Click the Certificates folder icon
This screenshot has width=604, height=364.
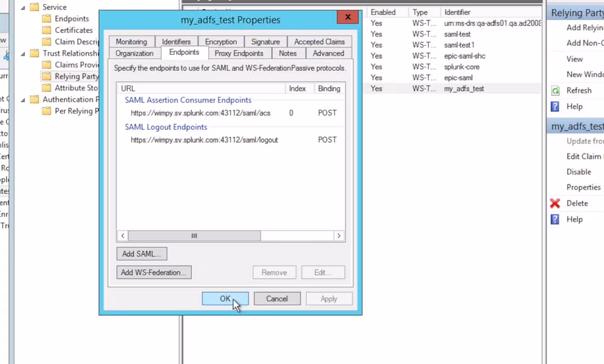tap(46, 30)
